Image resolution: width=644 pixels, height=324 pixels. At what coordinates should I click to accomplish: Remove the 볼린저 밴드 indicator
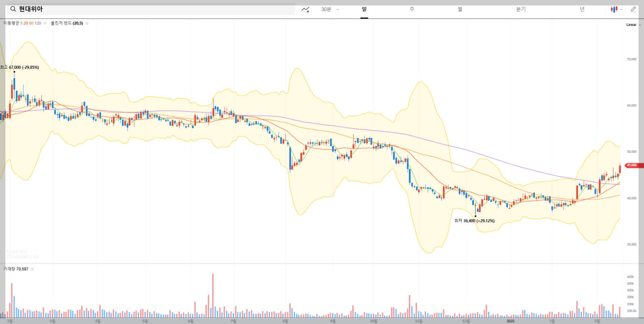point(87,23)
